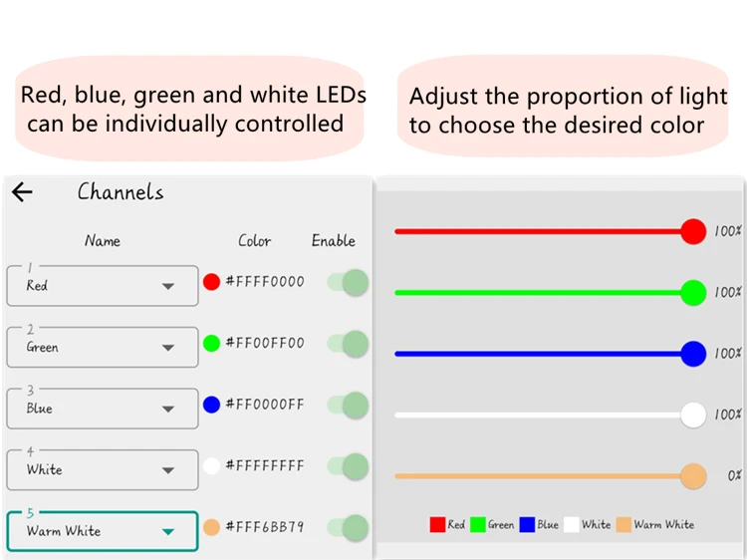Toggle the Red channel enable switch
The image size is (747, 560).
point(350,283)
